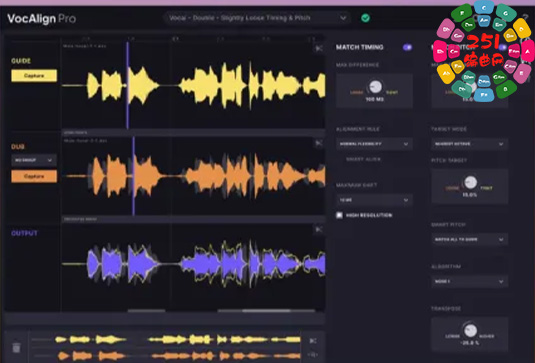Open the Algorithm dropdown
Viewport: 535px width, 363px height.
coord(469,281)
